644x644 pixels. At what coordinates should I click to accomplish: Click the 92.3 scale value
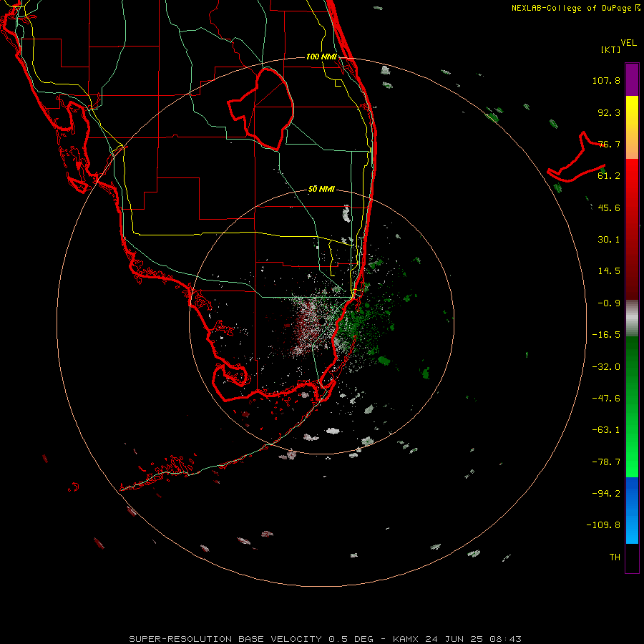pyautogui.click(x=609, y=112)
